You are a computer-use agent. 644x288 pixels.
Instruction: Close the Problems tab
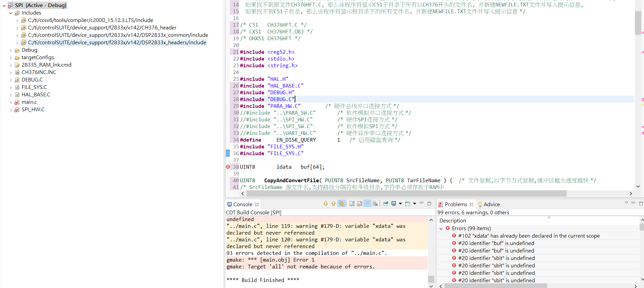pos(472,205)
